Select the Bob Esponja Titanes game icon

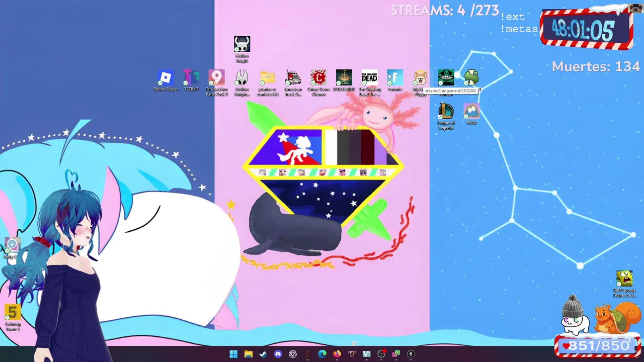click(624, 284)
